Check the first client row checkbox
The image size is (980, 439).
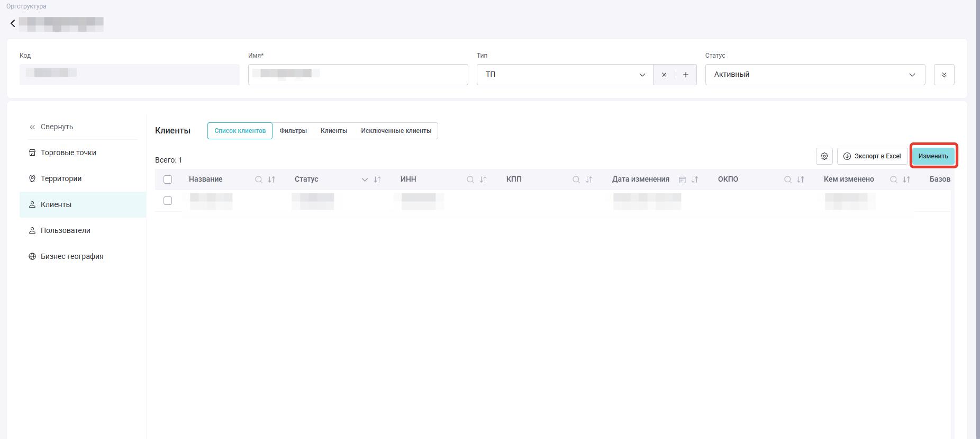[168, 201]
